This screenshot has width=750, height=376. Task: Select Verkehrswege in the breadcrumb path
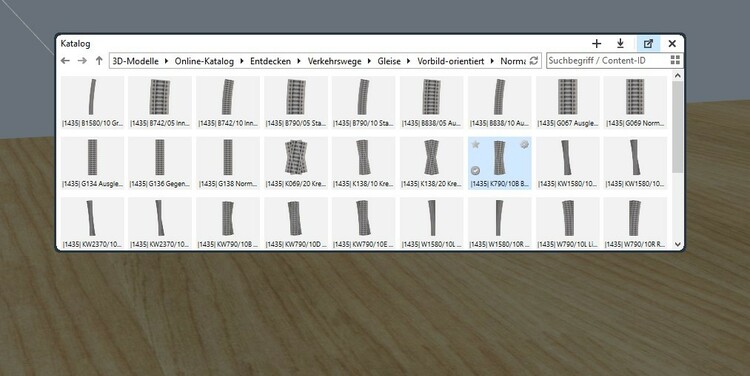(334, 61)
